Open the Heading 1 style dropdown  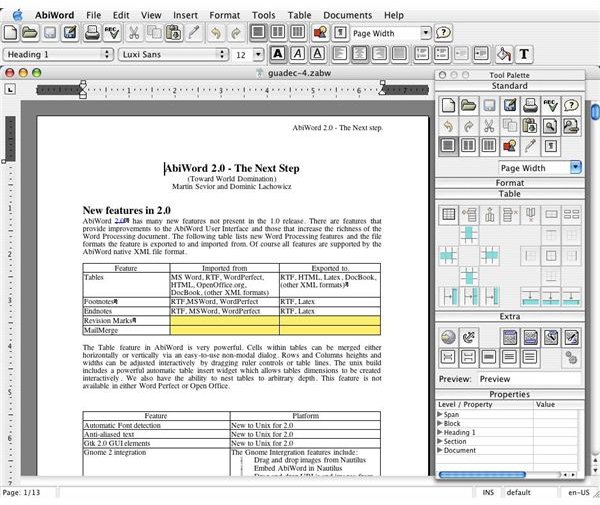click(x=58, y=54)
